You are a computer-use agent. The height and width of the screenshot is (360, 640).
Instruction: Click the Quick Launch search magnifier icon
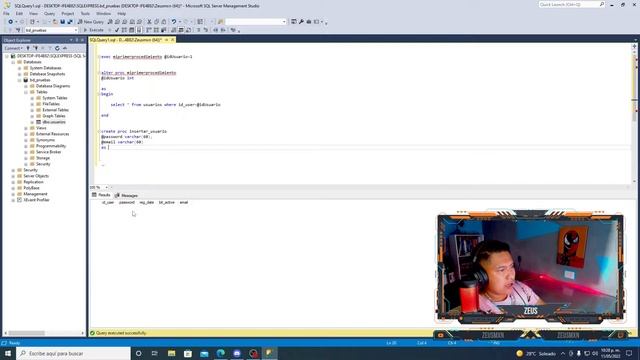(602, 4)
